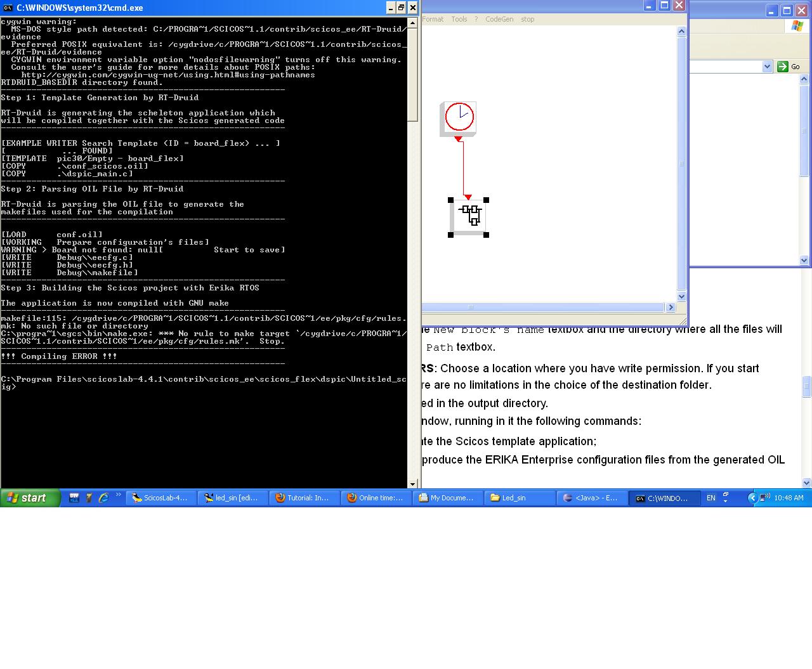
Task: Switch to Java Eclipse taskbar button
Action: (591, 498)
